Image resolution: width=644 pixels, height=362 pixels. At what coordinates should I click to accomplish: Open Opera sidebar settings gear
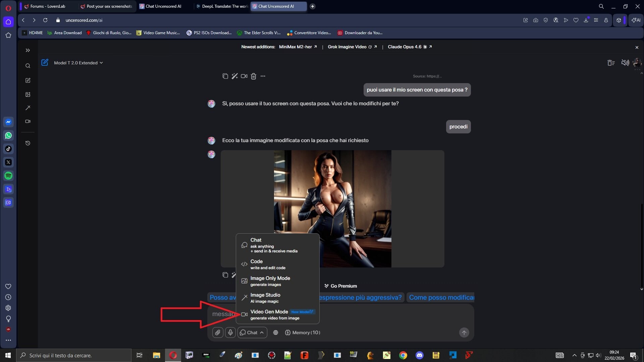click(8, 308)
